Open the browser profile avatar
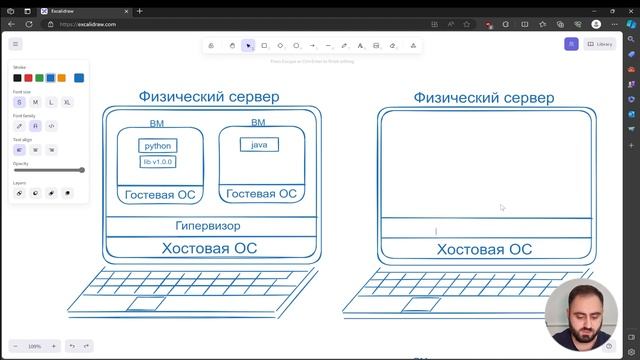 click(596, 24)
